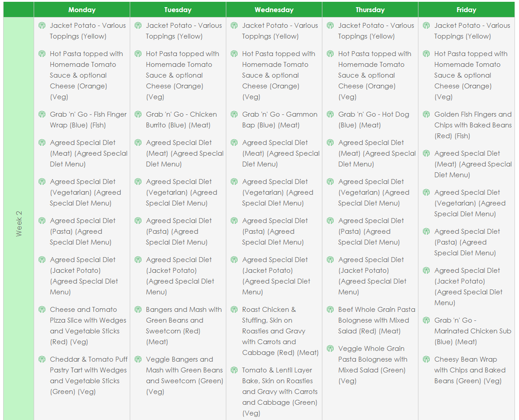
Task: Click the icon beside Friday's Cheesy Bean Wrap
Action: click(x=426, y=359)
